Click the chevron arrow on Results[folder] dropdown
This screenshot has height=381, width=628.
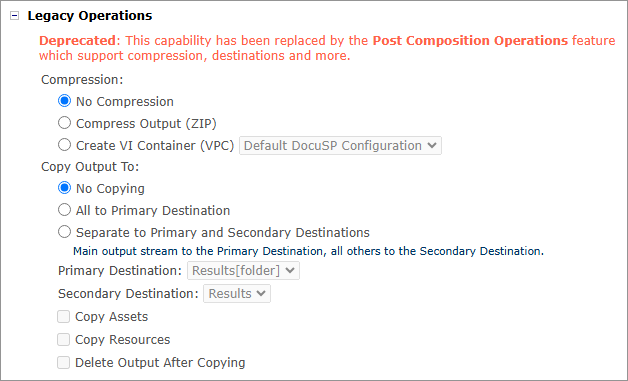click(290, 271)
